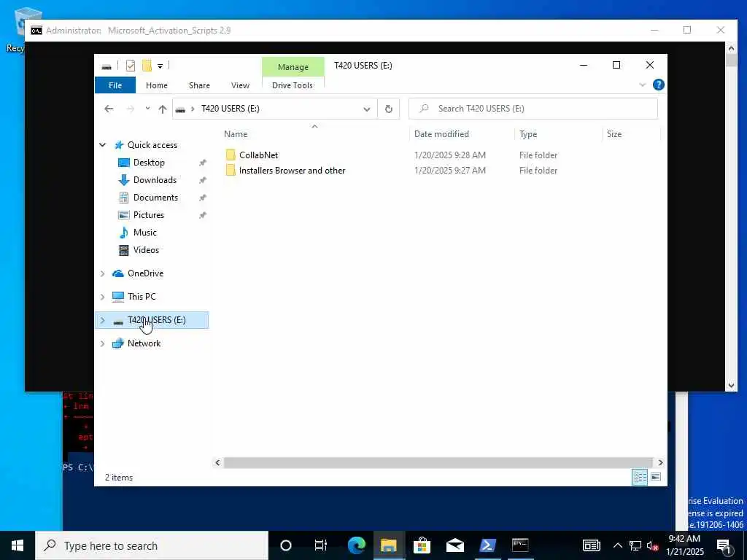This screenshot has width=747, height=560.
Task: Switch to Large icons view icon
Action: tap(656, 477)
